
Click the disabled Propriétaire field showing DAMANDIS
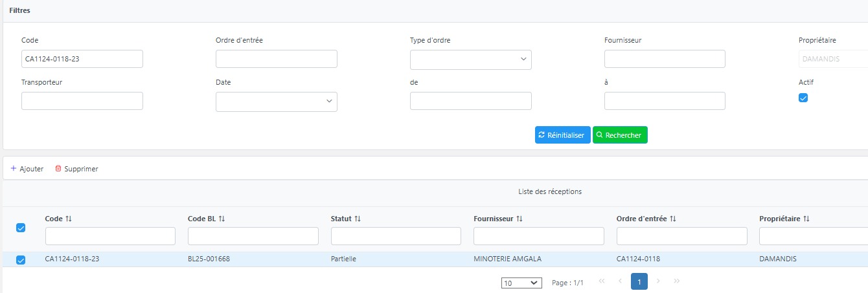click(833, 59)
